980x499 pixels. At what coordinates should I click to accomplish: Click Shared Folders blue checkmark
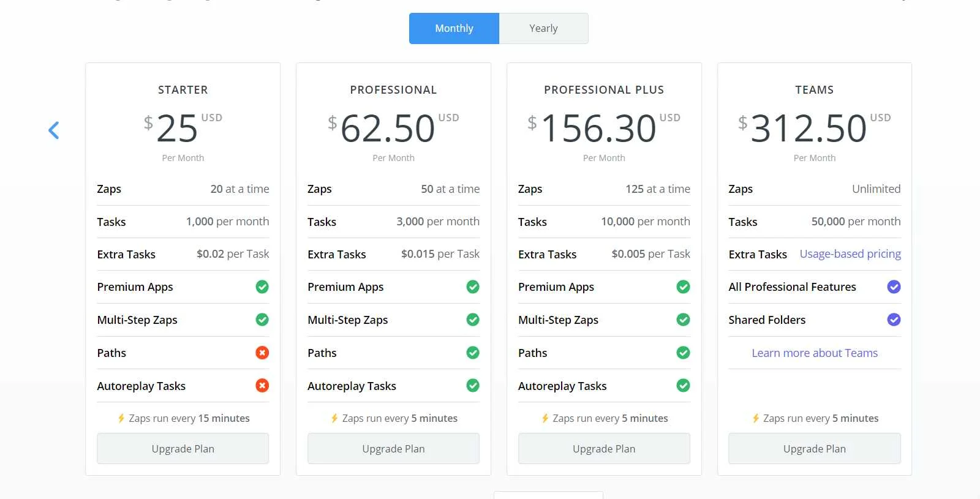point(894,320)
